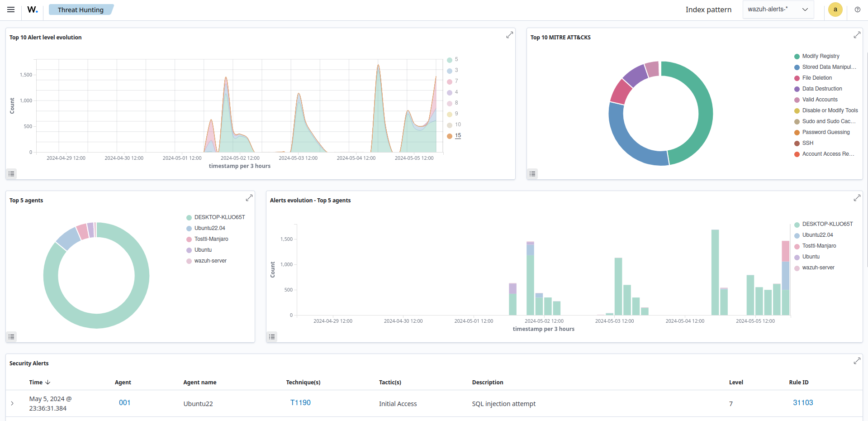Click the Wazuh logo
Viewport: 868px width, 421px height.
pyautogui.click(x=32, y=9)
